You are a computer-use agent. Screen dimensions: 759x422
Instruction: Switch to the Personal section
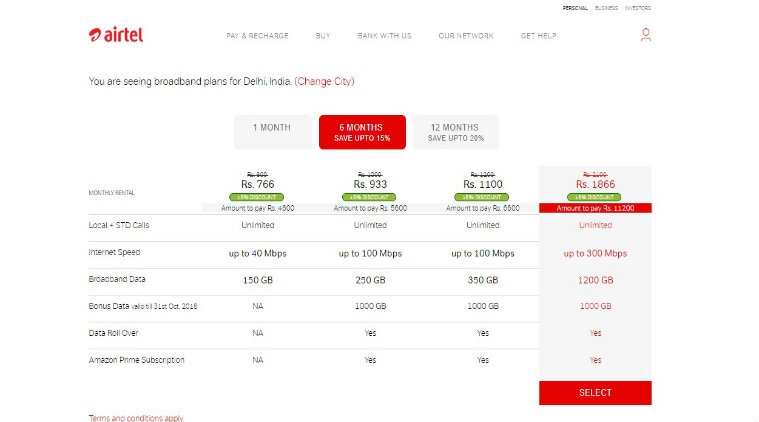click(x=575, y=8)
